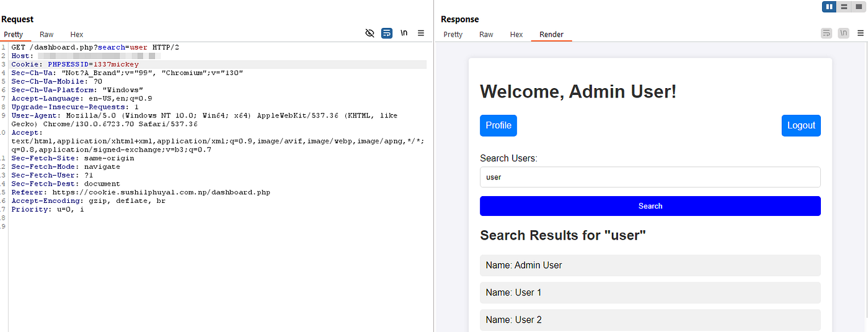Click the 'Response' panel title
This screenshot has width=868, height=332.
[460, 19]
